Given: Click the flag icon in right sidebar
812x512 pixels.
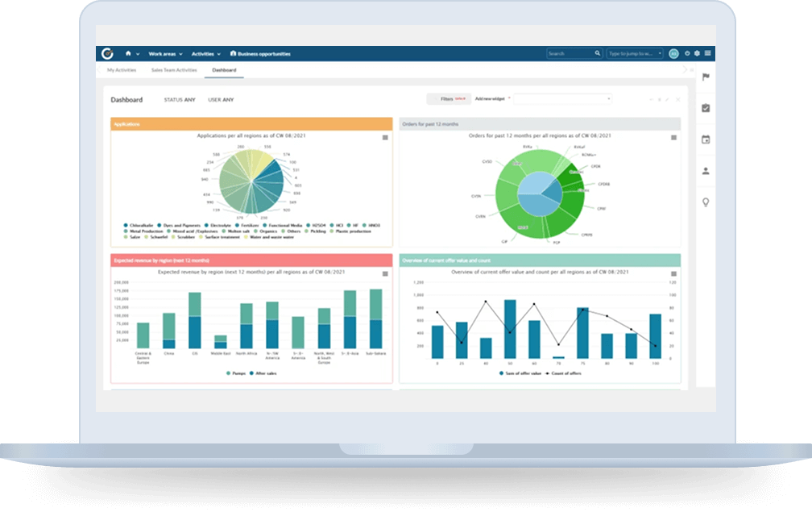Looking at the screenshot, I should (x=706, y=77).
